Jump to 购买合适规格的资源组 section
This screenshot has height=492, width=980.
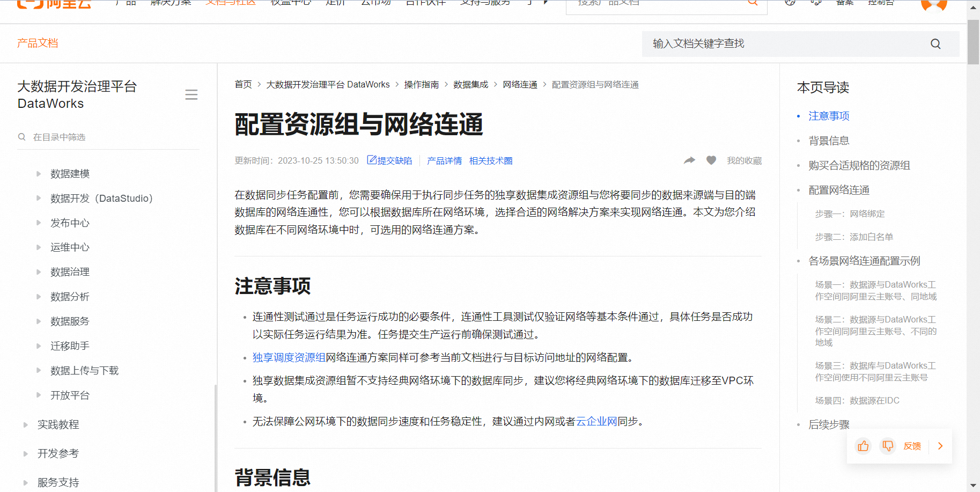pyautogui.click(x=859, y=165)
